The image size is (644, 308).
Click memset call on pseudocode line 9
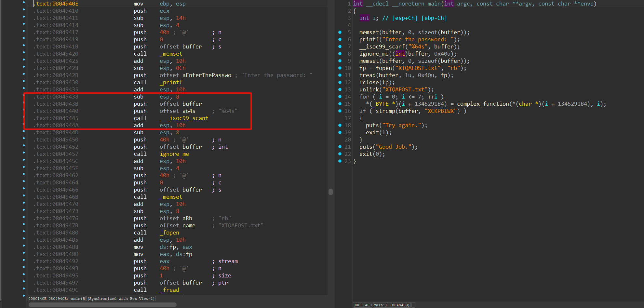tap(369, 61)
